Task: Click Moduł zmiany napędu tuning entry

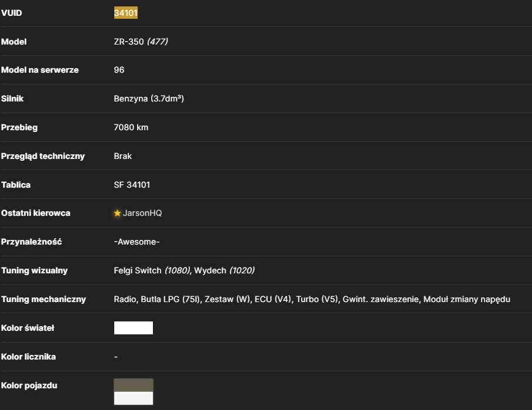Action: click(467, 299)
